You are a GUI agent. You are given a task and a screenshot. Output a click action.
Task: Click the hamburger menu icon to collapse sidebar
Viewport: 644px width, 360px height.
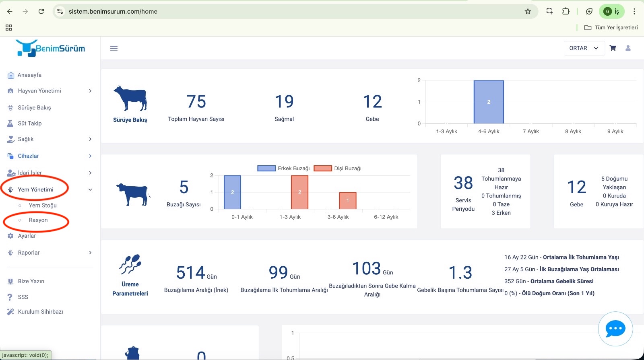click(114, 49)
